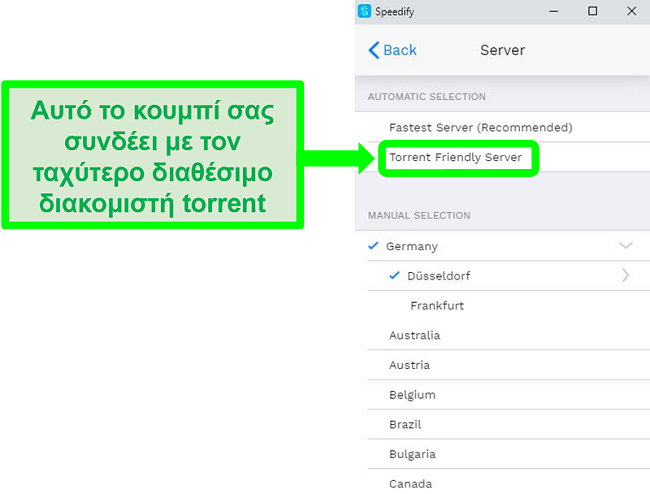Select Fastest Server (Recommended)

502,127
